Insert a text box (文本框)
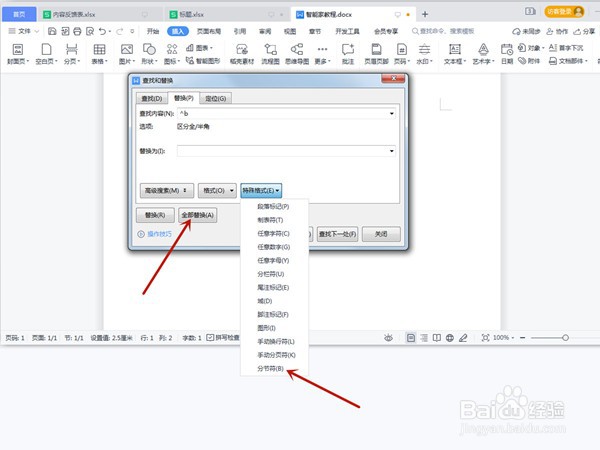Screen dimensions: 600x450 [x=455, y=54]
